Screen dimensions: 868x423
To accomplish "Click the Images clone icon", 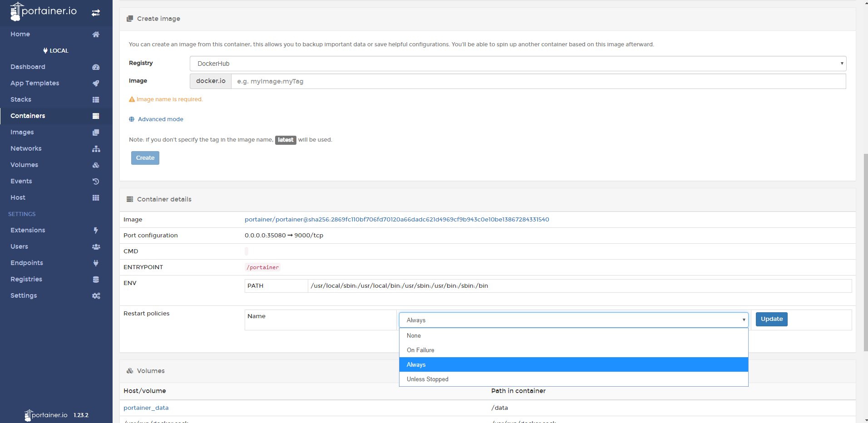I will point(96,133).
